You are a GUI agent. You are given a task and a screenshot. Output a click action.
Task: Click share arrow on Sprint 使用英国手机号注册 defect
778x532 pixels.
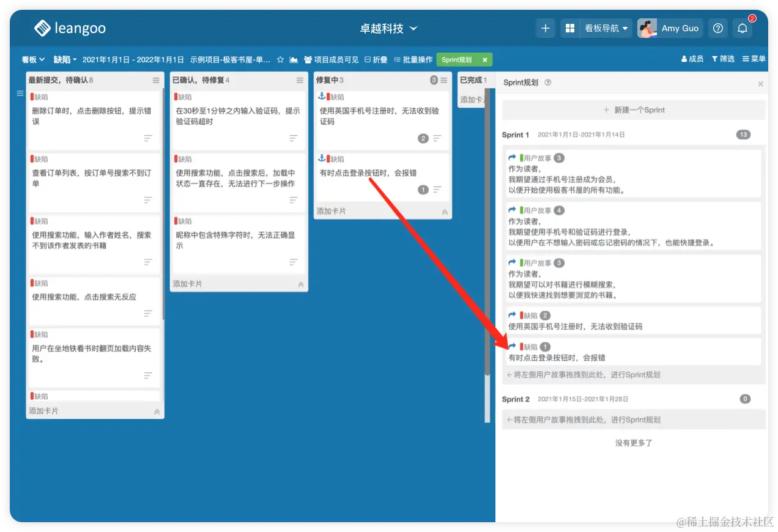513,316
